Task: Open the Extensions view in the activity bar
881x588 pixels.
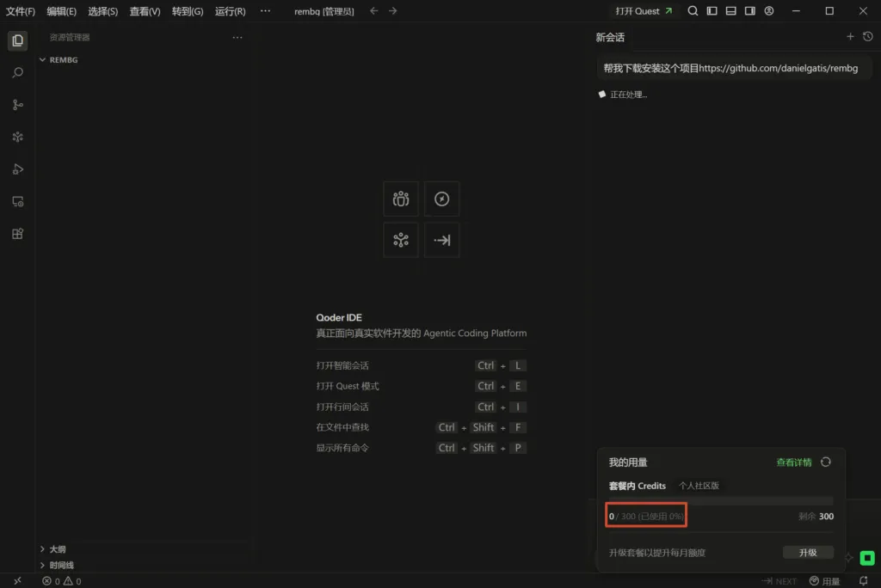Action: tap(17, 234)
